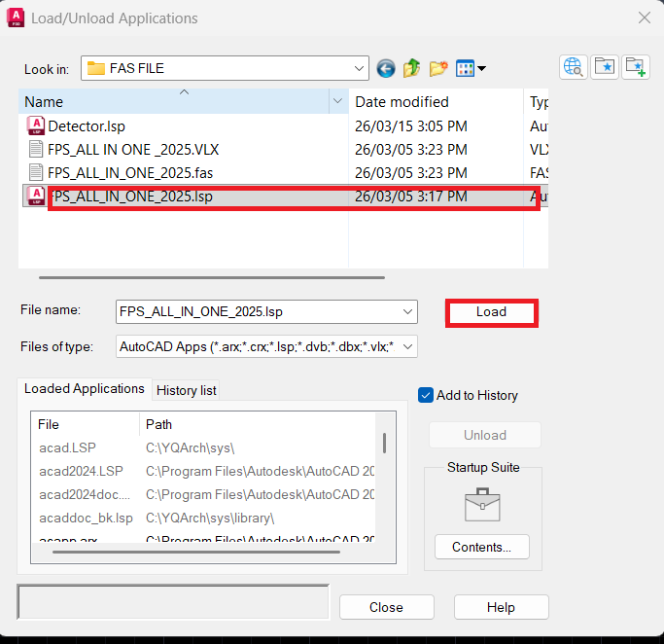Select FPS_ALL IN ONE _2025.VLX file
The width and height of the screenshot is (664, 644).
pyautogui.click(x=133, y=150)
